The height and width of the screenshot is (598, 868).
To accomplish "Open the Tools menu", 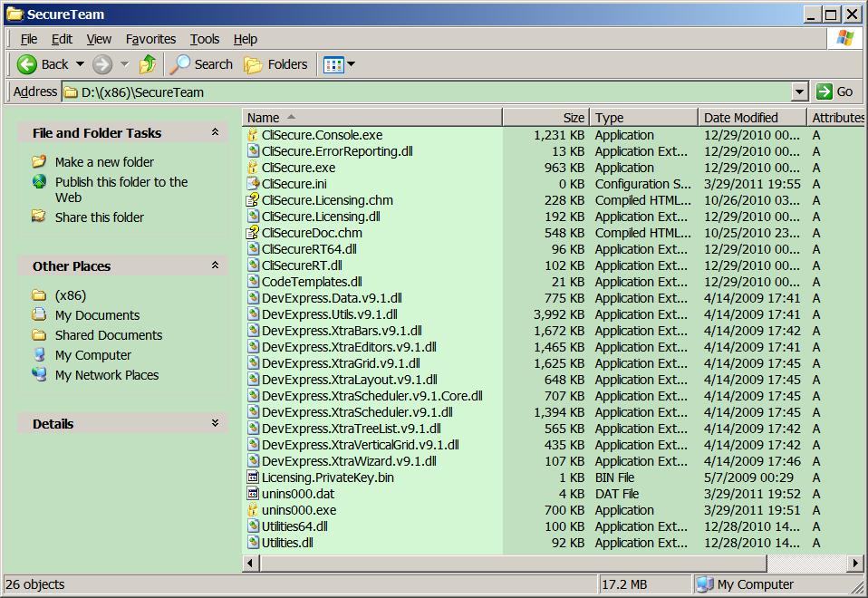I will coord(205,39).
